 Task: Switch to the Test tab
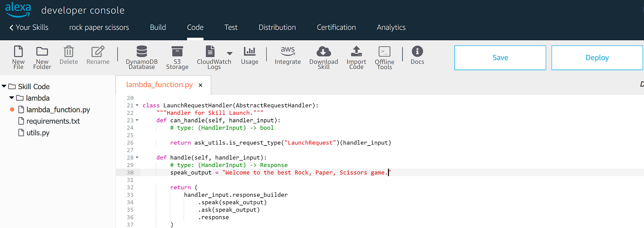(x=231, y=27)
